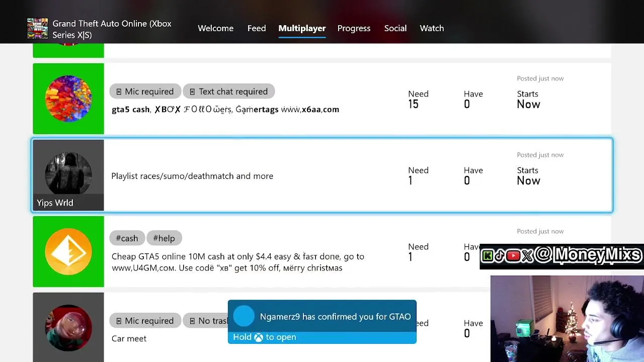Click the Text chat required tag
The height and width of the screenshot is (362, 644).
tap(228, 92)
